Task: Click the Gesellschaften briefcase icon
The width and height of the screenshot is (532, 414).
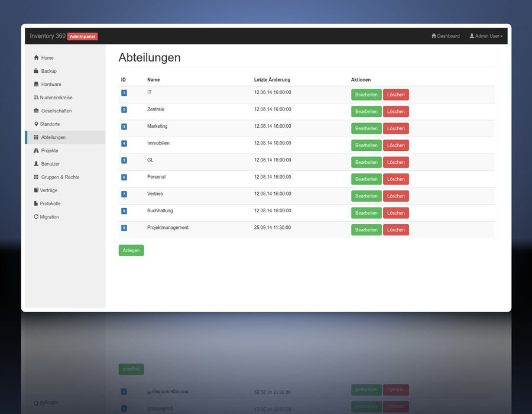Action: (36, 111)
